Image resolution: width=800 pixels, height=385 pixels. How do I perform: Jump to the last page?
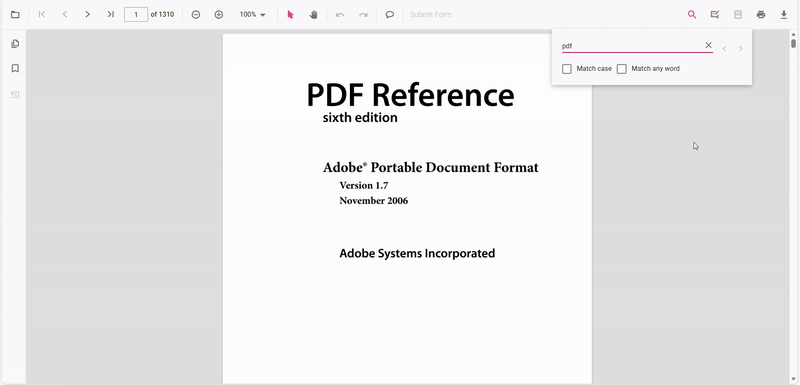111,14
